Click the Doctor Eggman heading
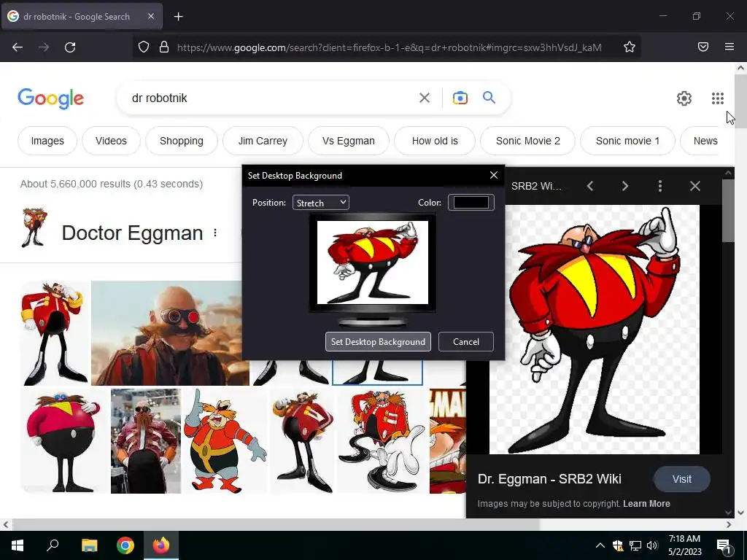Screen dimensions: 747x560 (x=133, y=233)
